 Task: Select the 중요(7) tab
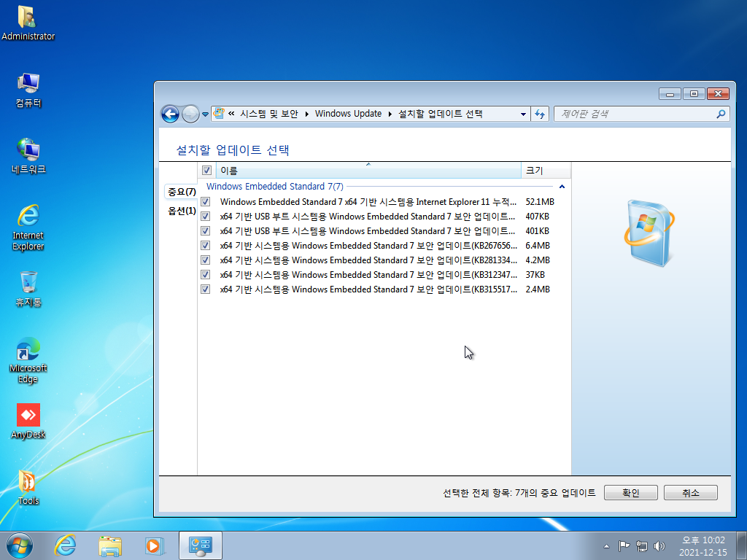[x=182, y=192]
